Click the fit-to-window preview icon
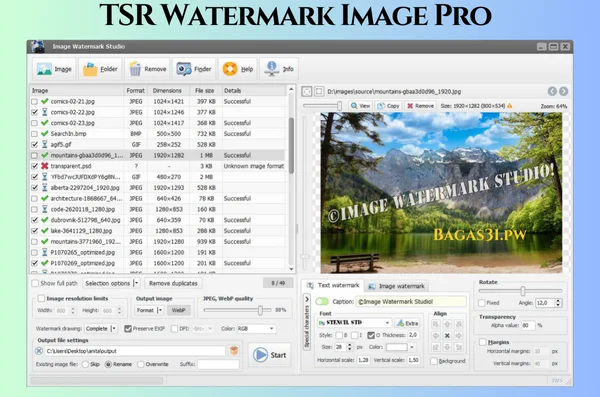This screenshot has width=600, height=397. [x=307, y=91]
